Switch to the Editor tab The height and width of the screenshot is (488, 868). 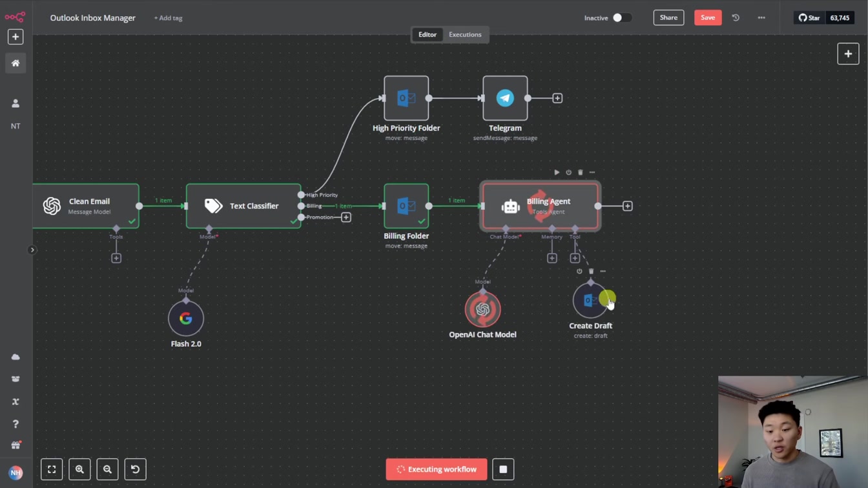(428, 35)
